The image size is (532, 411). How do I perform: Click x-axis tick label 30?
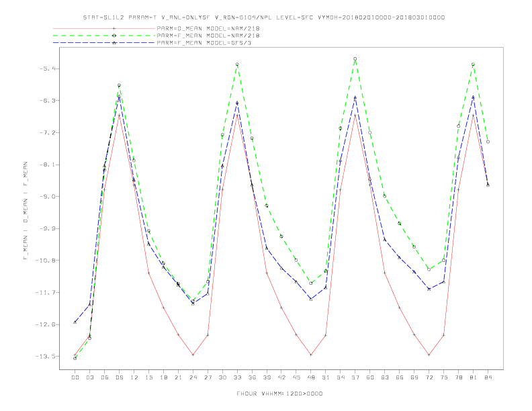(x=222, y=377)
